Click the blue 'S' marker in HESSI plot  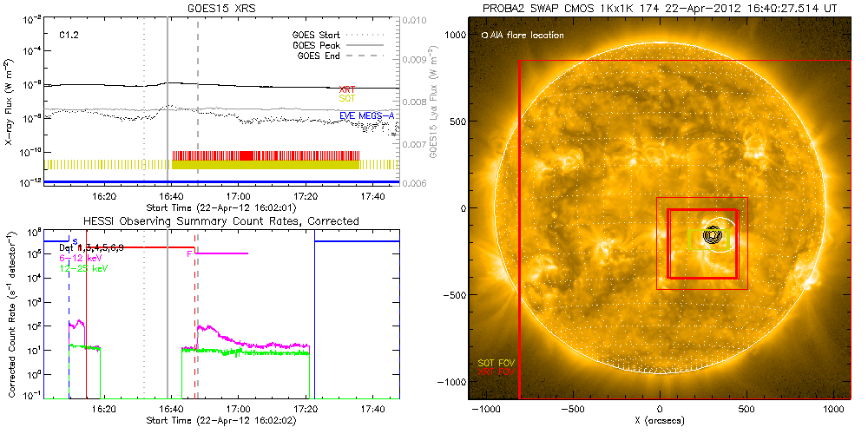click(x=75, y=240)
